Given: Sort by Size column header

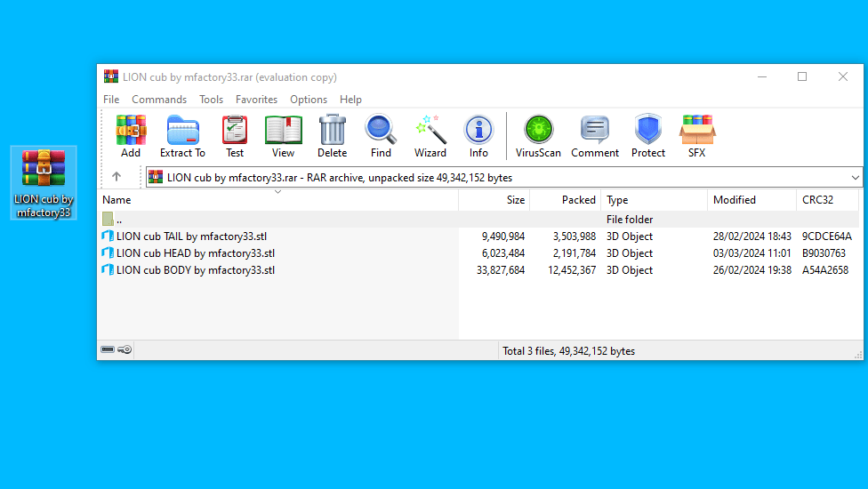Looking at the screenshot, I should (494, 200).
